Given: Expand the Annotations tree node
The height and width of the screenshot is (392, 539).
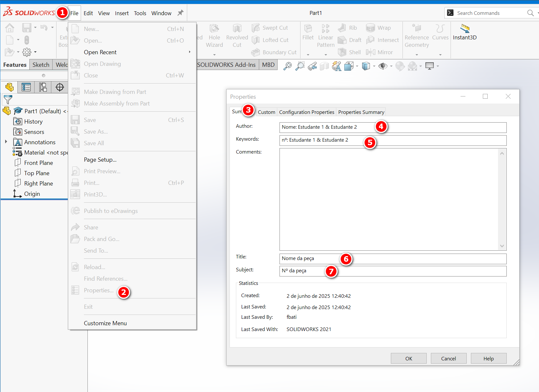Looking at the screenshot, I should [6, 142].
